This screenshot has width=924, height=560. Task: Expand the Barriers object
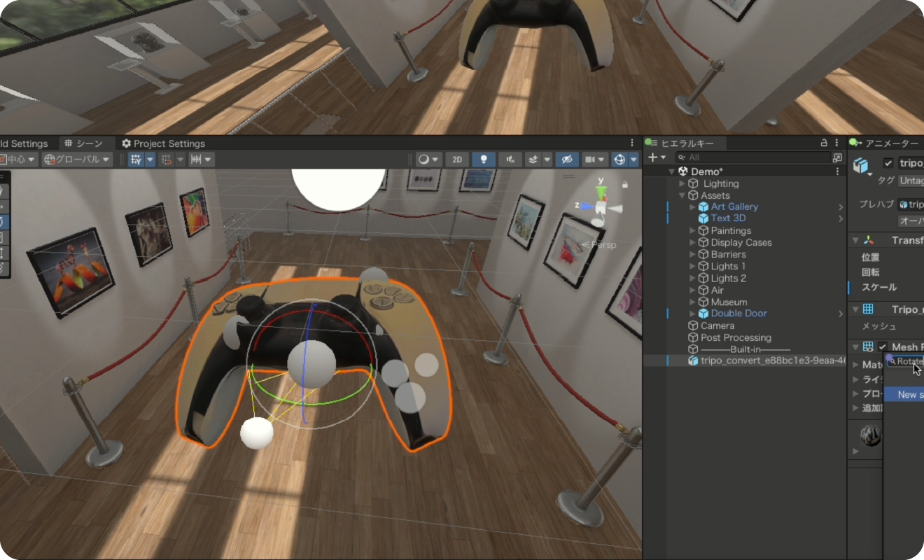coord(693,254)
